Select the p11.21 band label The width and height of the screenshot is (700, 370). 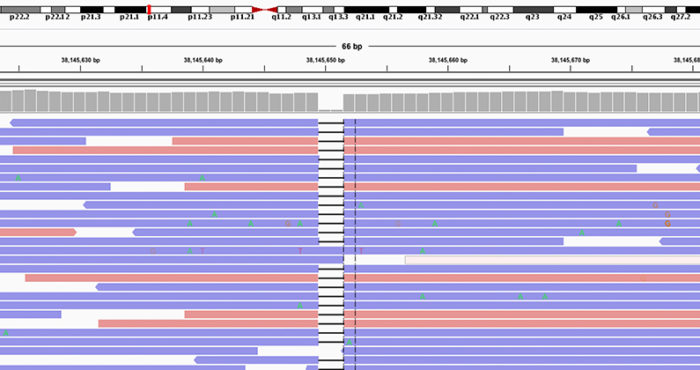point(242,17)
